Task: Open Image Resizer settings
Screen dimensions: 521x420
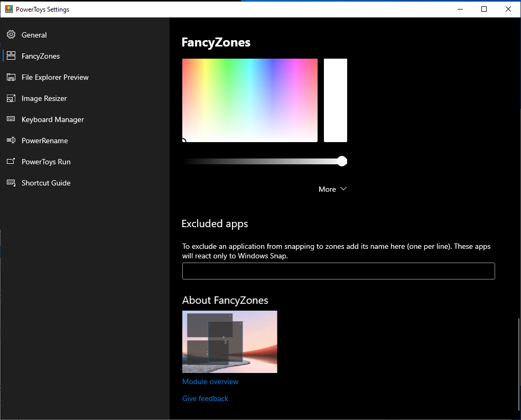Action: 85,99
